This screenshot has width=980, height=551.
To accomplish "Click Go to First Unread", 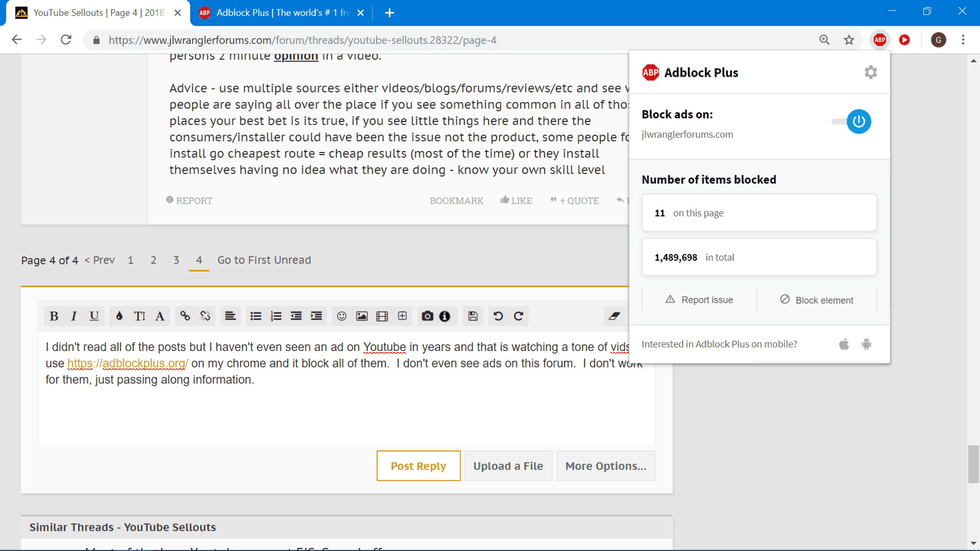I will tap(264, 260).
